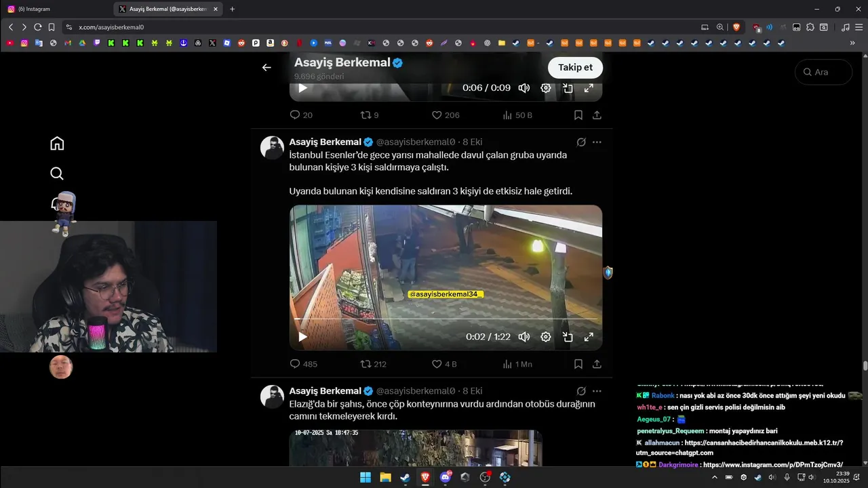The height and width of the screenshot is (488, 868).
Task: Go back using the browser back arrow
Action: click(11, 27)
